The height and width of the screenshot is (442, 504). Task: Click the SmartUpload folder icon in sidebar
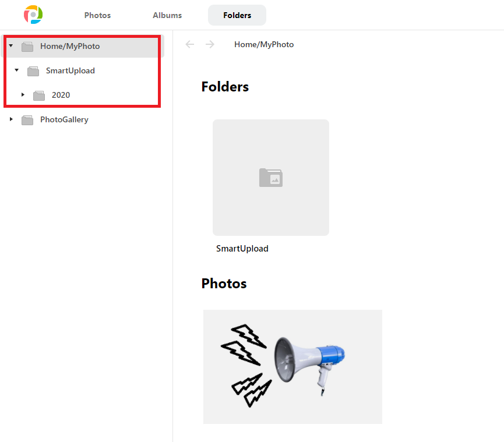coord(33,71)
